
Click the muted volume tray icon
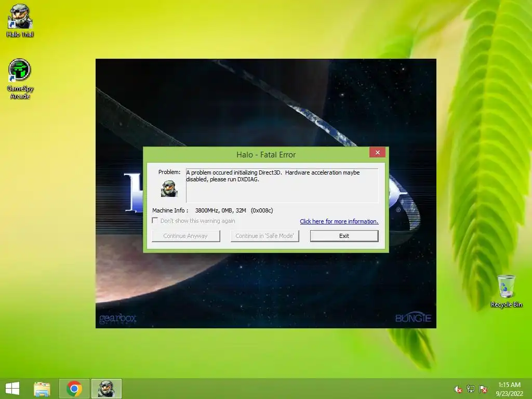tap(458, 389)
